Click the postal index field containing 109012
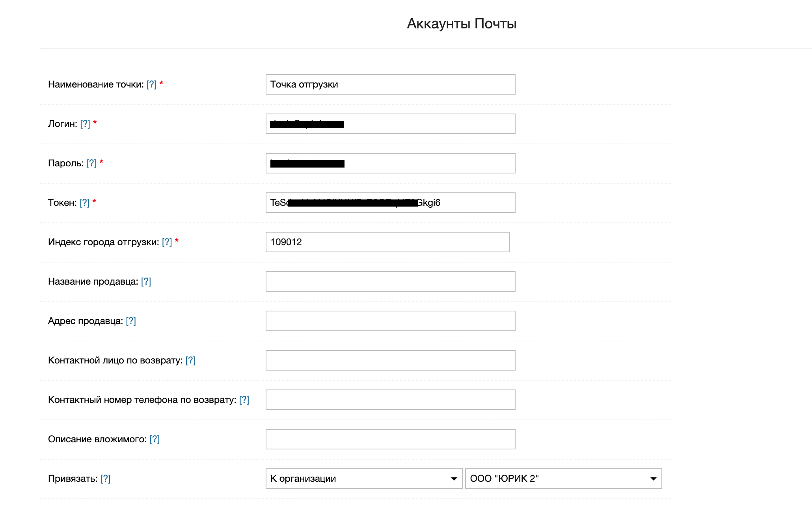 click(387, 242)
